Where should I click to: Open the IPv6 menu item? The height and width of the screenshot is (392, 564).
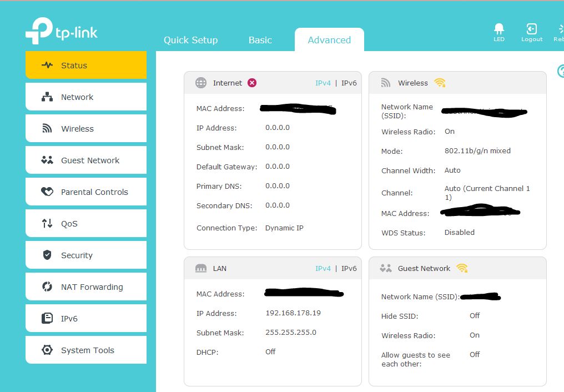point(86,318)
